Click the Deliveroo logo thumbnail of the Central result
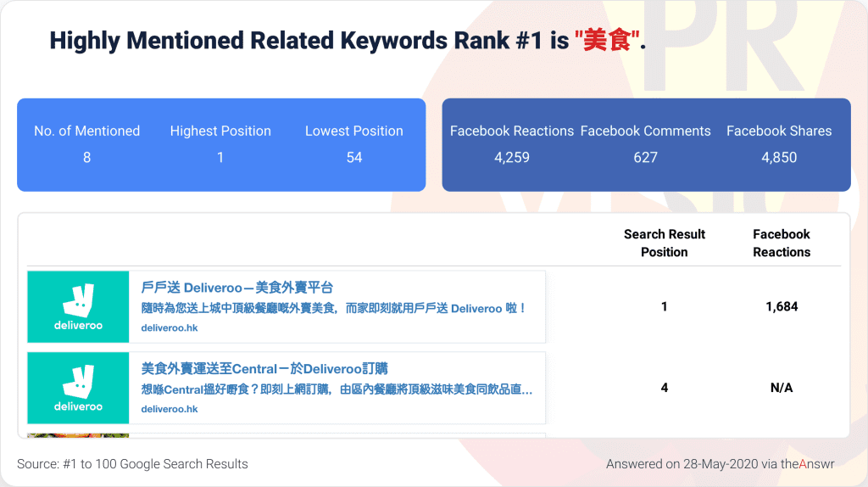This screenshot has height=487, width=868. click(x=78, y=388)
